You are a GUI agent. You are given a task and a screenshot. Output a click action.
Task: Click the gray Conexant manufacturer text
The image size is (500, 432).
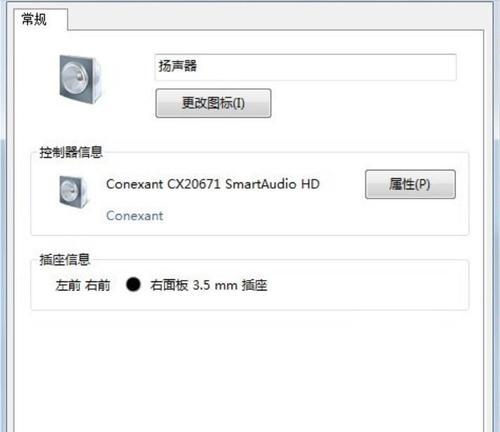(x=135, y=216)
